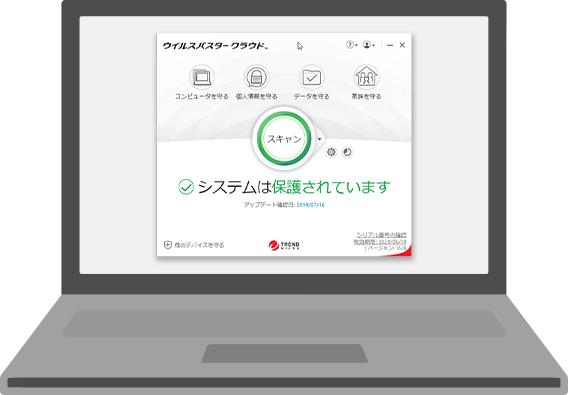Open the データを守る folder icon

pyautogui.click(x=312, y=77)
